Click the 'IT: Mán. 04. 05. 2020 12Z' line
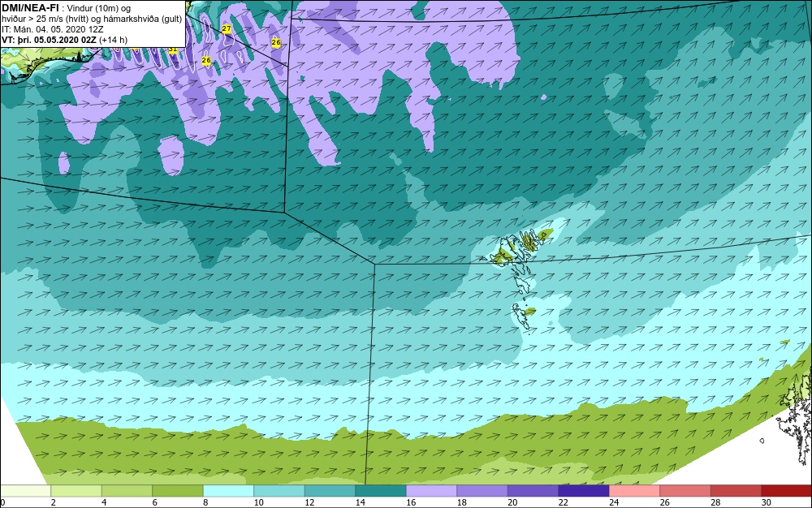The height and width of the screenshot is (508, 812). click(x=52, y=29)
